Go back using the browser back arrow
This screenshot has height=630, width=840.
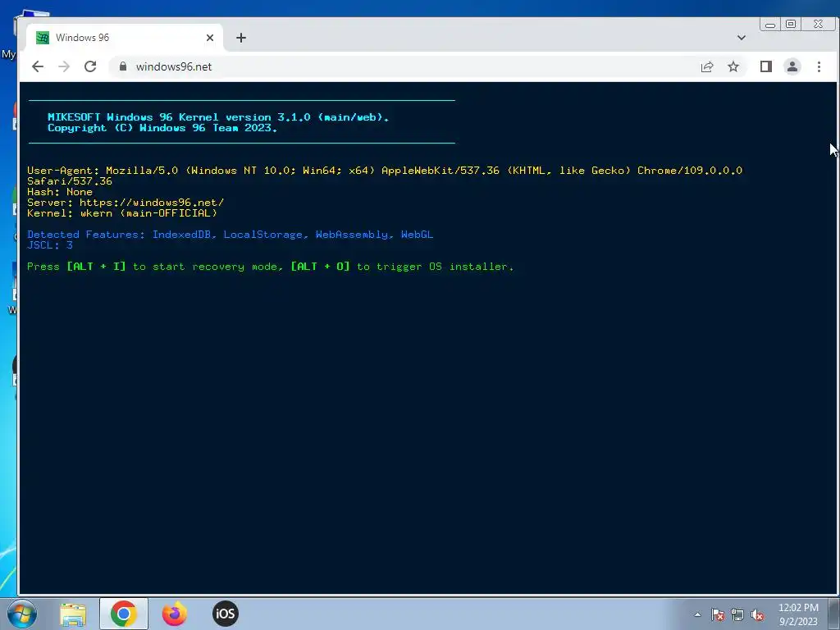click(x=38, y=66)
